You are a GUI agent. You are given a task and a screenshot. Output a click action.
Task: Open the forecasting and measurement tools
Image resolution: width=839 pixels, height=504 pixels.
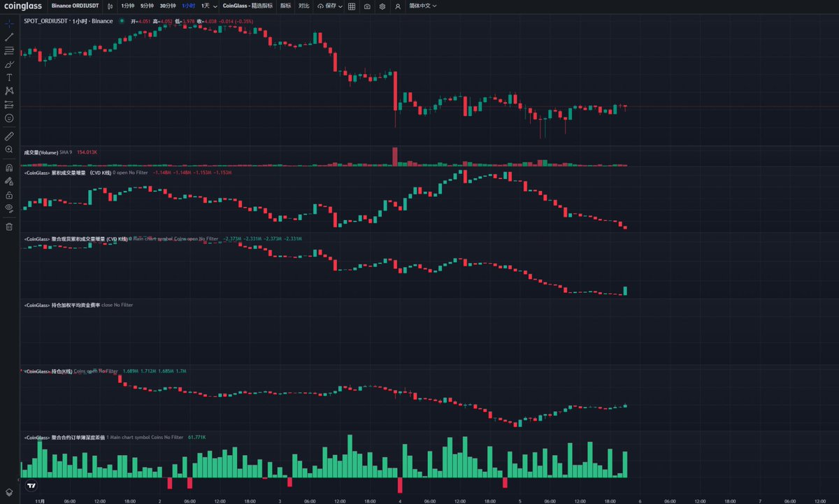pos(9,104)
